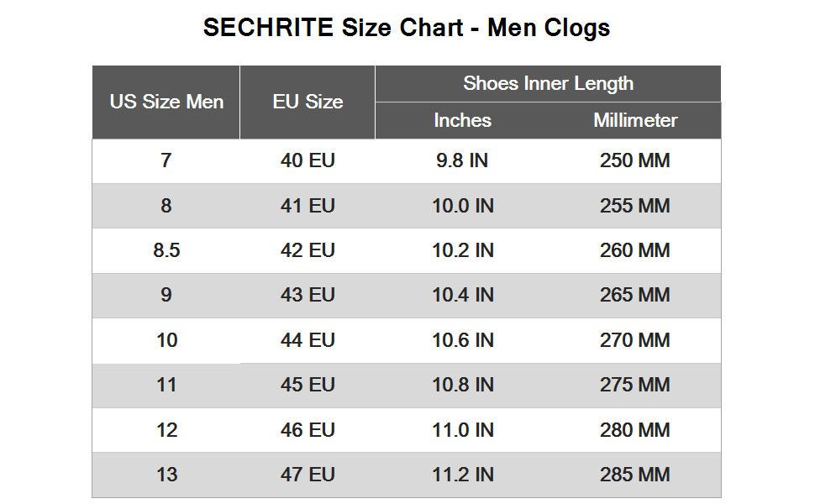Image resolution: width=815 pixels, height=504 pixels.
Task: Click the Shoes Inner Length header
Action: 549,84
